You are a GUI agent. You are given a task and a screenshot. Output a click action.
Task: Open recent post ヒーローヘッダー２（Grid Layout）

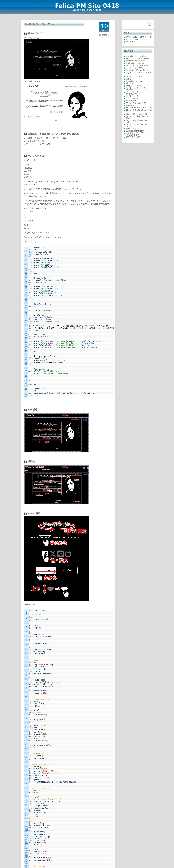pyautogui.click(x=137, y=89)
